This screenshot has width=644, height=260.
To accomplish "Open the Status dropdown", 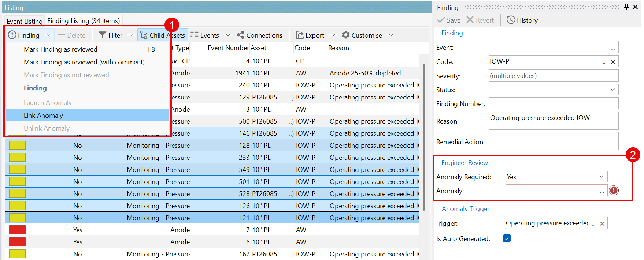I will 612,90.
